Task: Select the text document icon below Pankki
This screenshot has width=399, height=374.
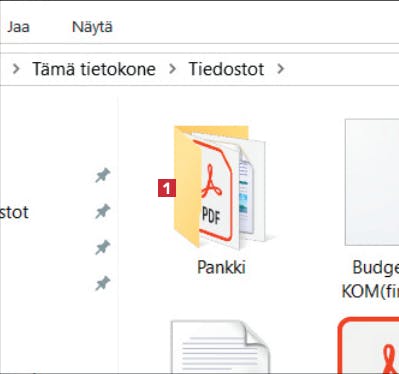Action: tap(220, 347)
